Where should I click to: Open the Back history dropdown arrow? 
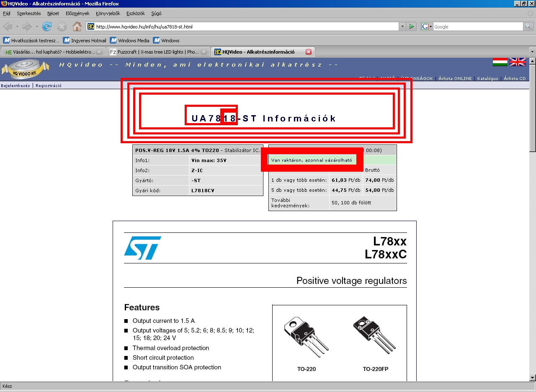click(x=17, y=26)
